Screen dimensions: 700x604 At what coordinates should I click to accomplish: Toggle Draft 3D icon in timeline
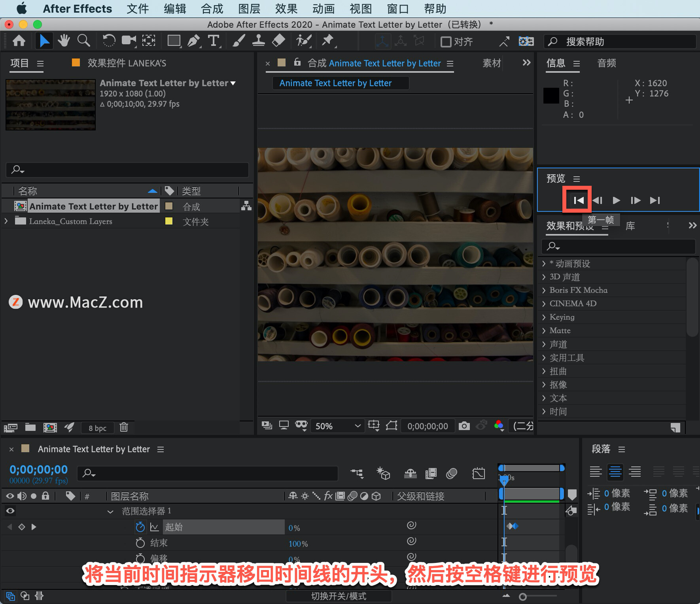[383, 473]
